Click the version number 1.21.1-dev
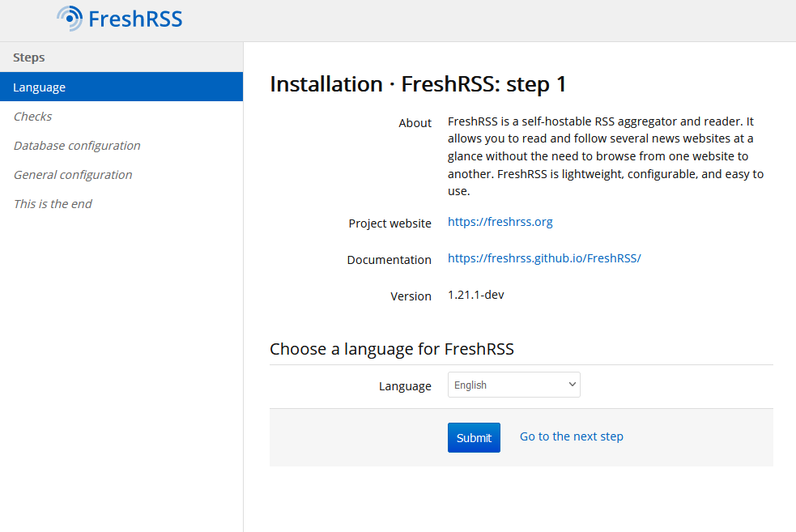This screenshot has height=532, width=796. point(476,295)
